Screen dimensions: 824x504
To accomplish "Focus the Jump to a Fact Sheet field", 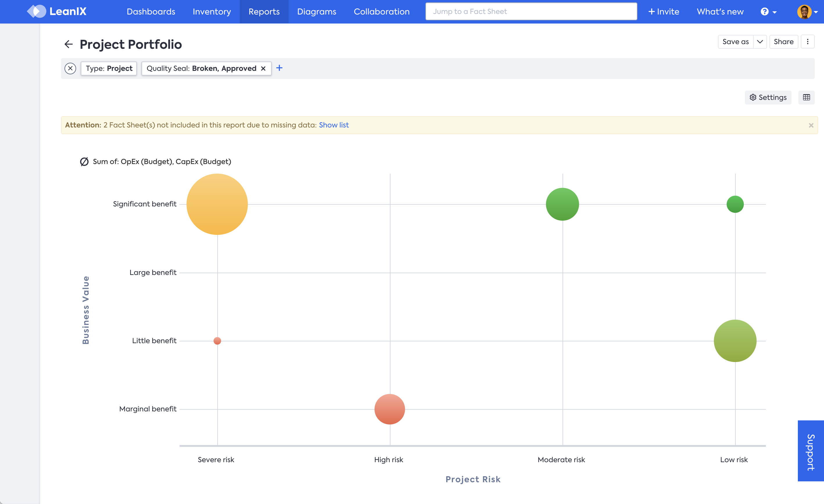I will pos(531,12).
